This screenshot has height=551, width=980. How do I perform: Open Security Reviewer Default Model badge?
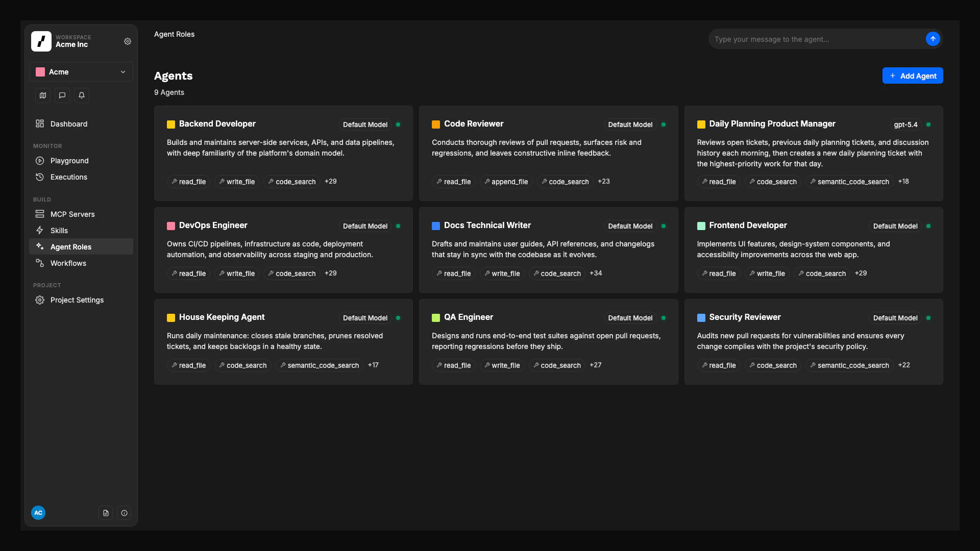[x=895, y=318]
